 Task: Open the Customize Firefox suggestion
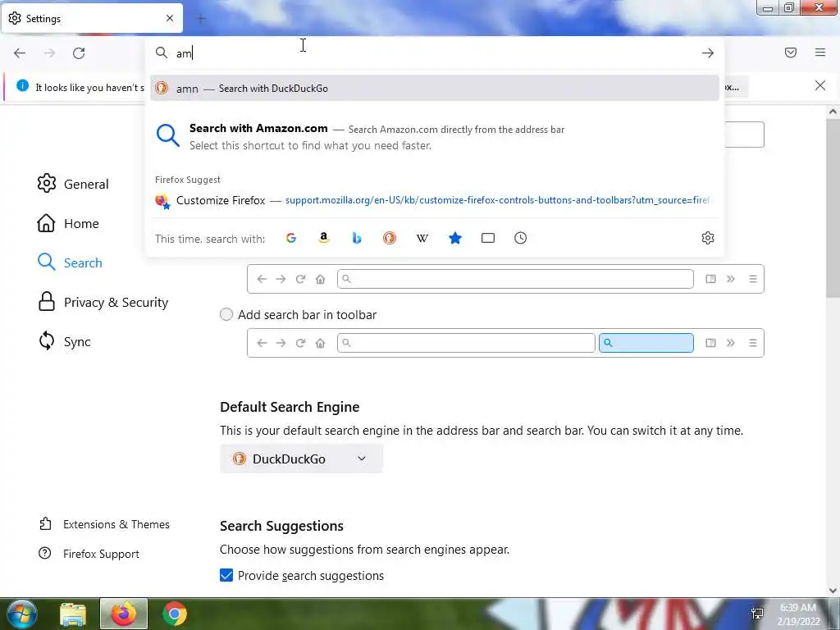point(435,200)
